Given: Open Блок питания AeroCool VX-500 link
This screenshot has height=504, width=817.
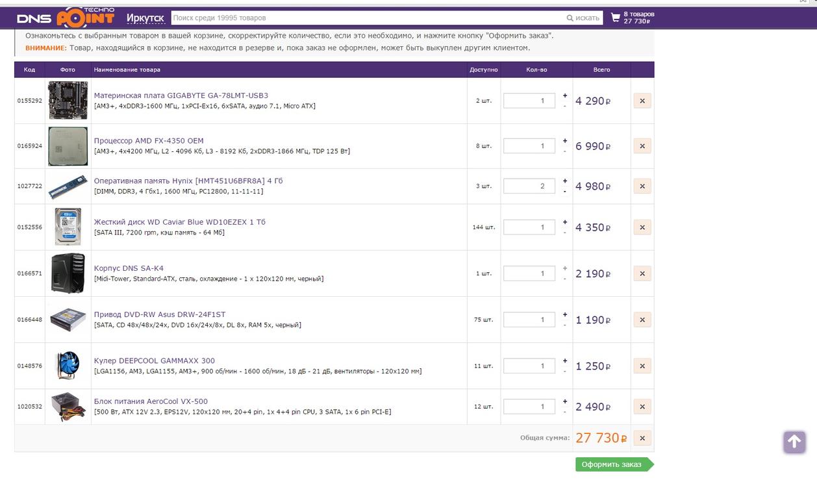Looking at the screenshot, I should point(151,401).
